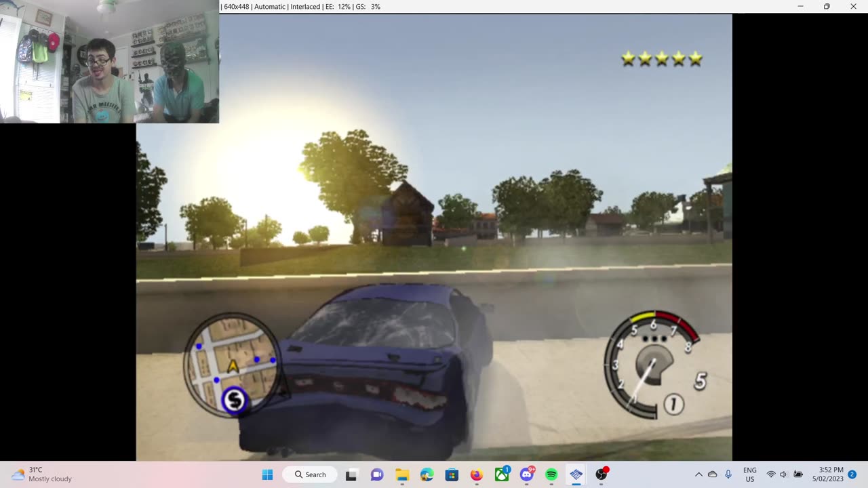Click the microphone tray icon
This screenshot has width=868, height=488.
[728, 474]
